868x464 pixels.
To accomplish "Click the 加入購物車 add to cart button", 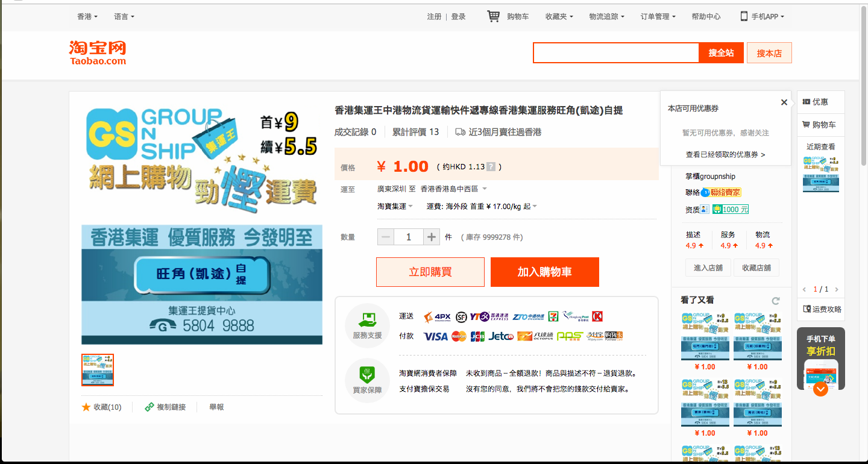I will 545,272.
